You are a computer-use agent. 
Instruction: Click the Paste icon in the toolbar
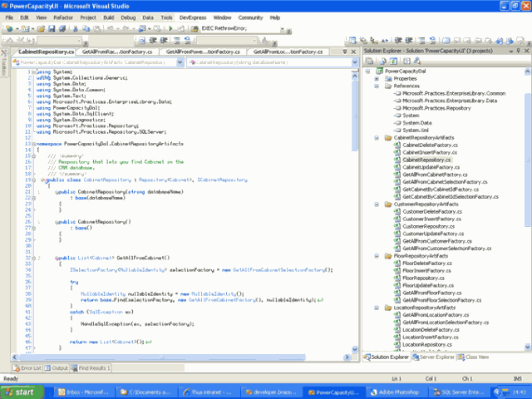coord(96,29)
